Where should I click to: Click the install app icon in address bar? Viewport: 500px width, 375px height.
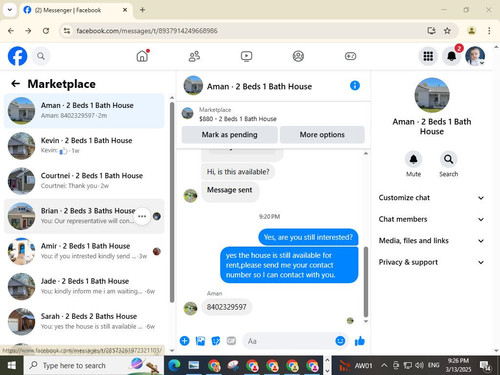[431, 31]
